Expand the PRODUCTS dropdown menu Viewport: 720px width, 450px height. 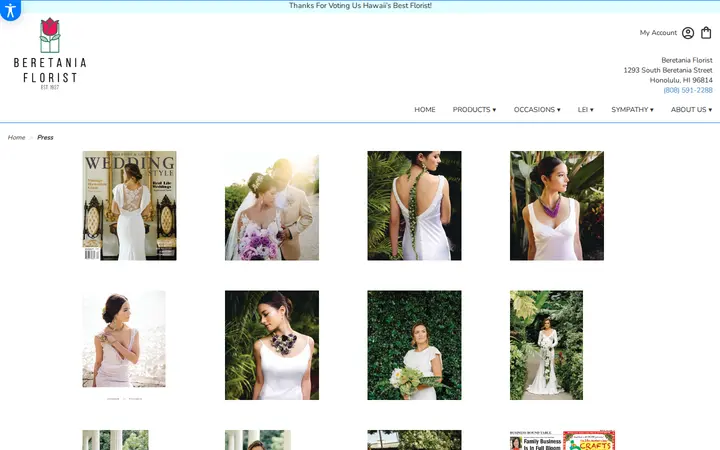coord(474,109)
